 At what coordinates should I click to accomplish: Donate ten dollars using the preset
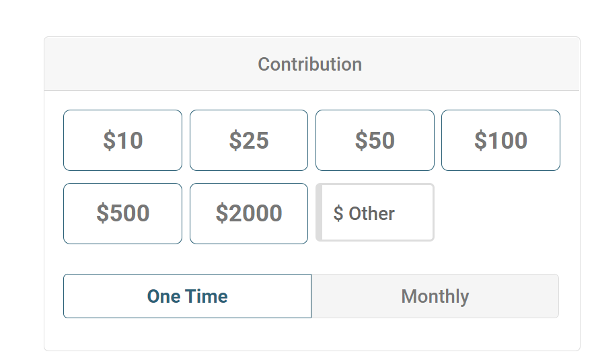tap(122, 140)
